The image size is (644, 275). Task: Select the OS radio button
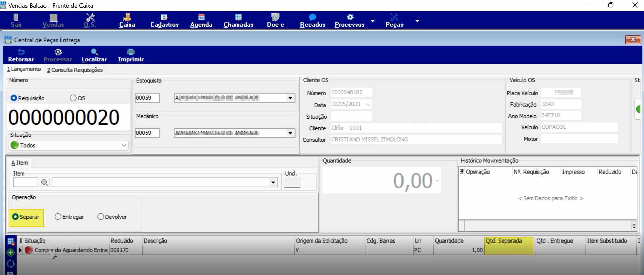[73, 98]
